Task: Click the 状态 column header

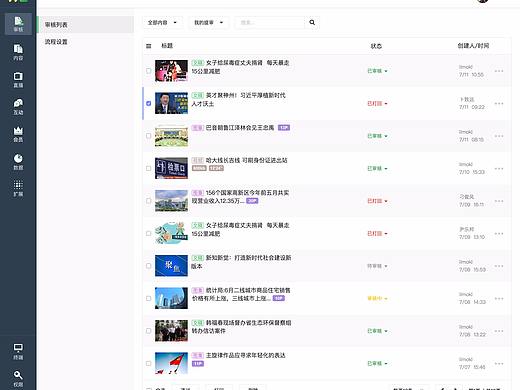Action: [376, 46]
